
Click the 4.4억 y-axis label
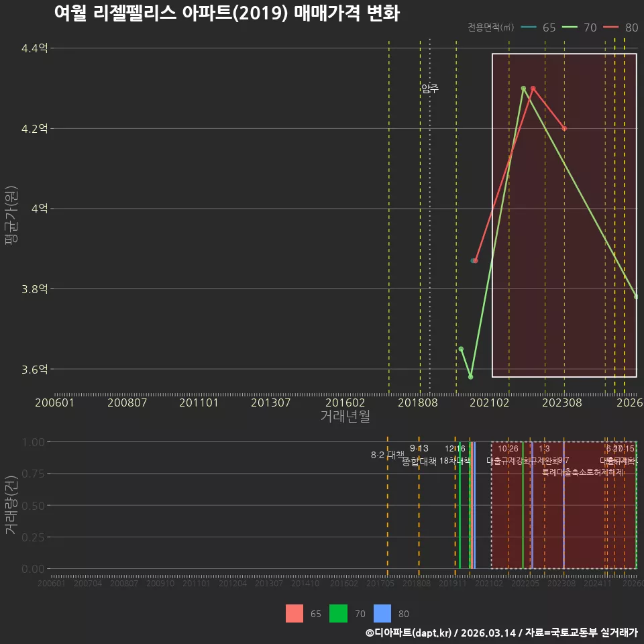pos(34,48)
